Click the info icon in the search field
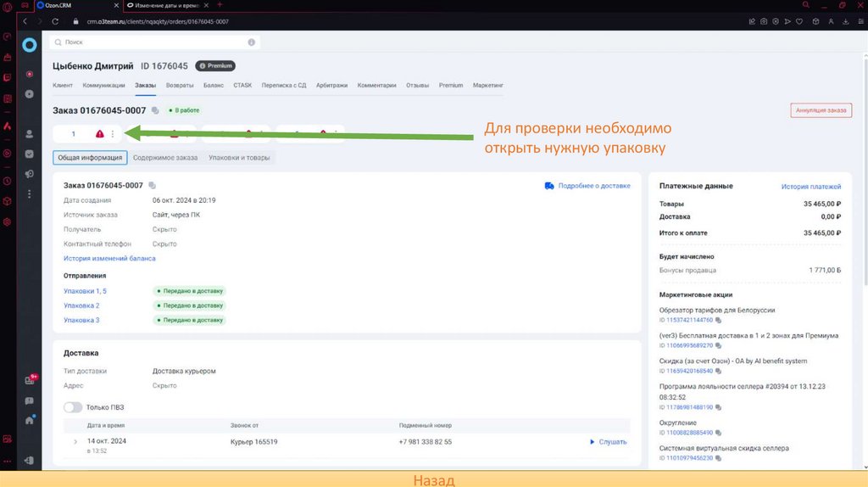 coord(251,42)
